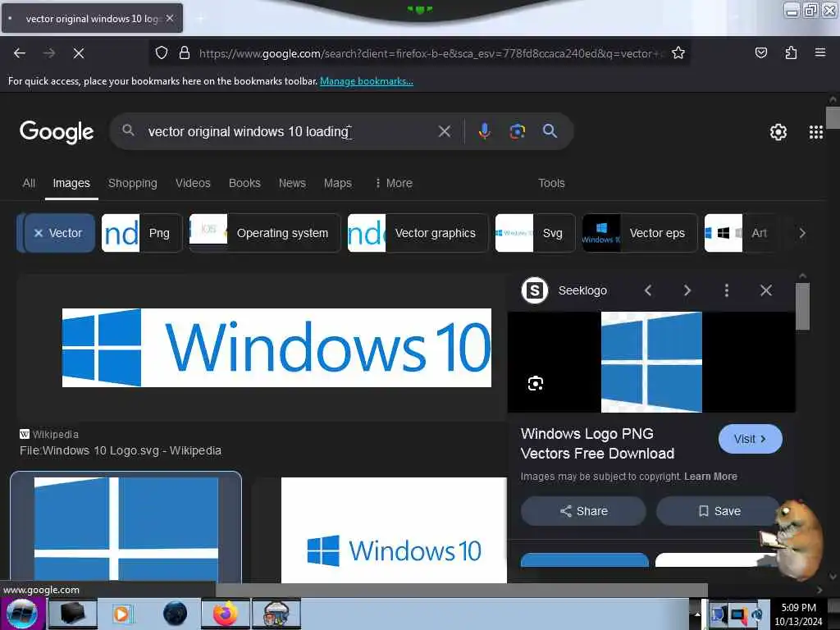
Task: Show next image in preview panel
Action: [x=687, y=290]
